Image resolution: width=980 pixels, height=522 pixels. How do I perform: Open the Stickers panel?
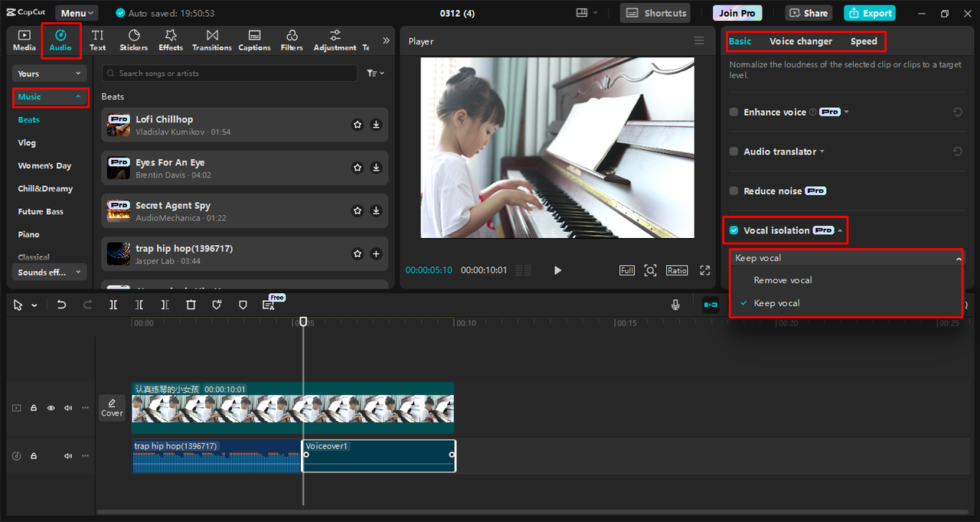coord(133,40)
